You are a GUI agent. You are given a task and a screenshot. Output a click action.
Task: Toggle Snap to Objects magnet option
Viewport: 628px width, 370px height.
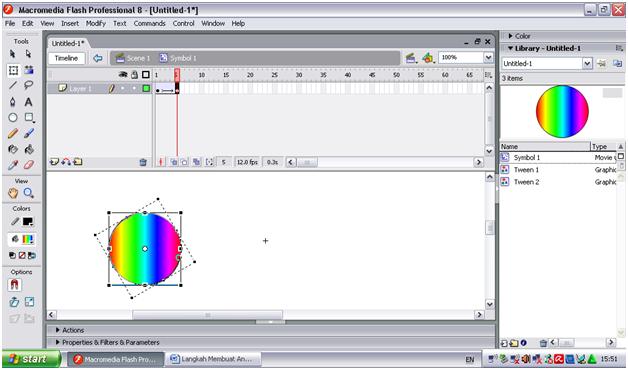pos(14,285)
